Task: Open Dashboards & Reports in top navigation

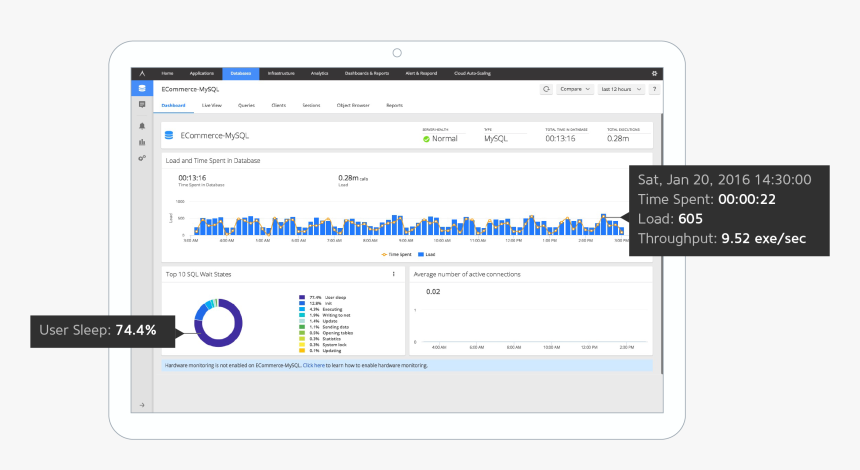Action: [367, 73]
